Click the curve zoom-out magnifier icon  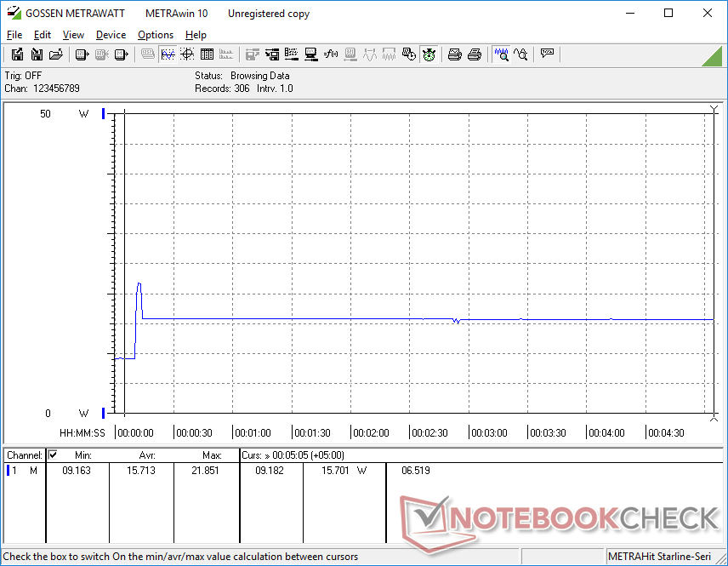pyautogui.click(x=520, y=54)
